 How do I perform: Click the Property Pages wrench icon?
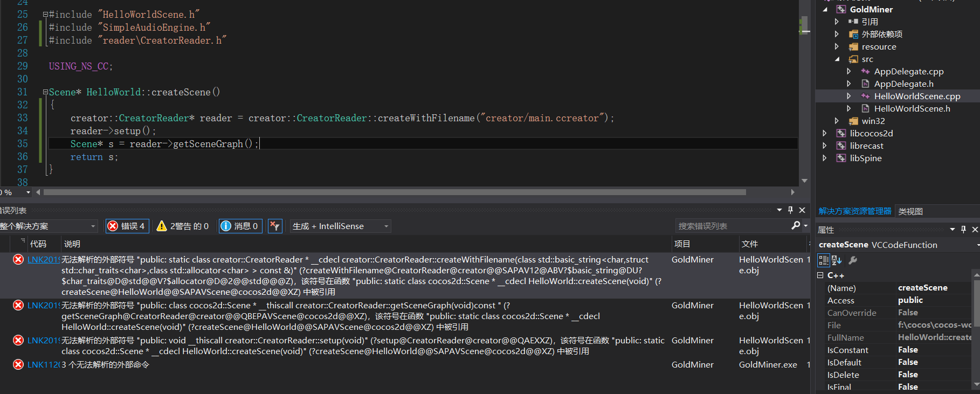coord(853,260)
